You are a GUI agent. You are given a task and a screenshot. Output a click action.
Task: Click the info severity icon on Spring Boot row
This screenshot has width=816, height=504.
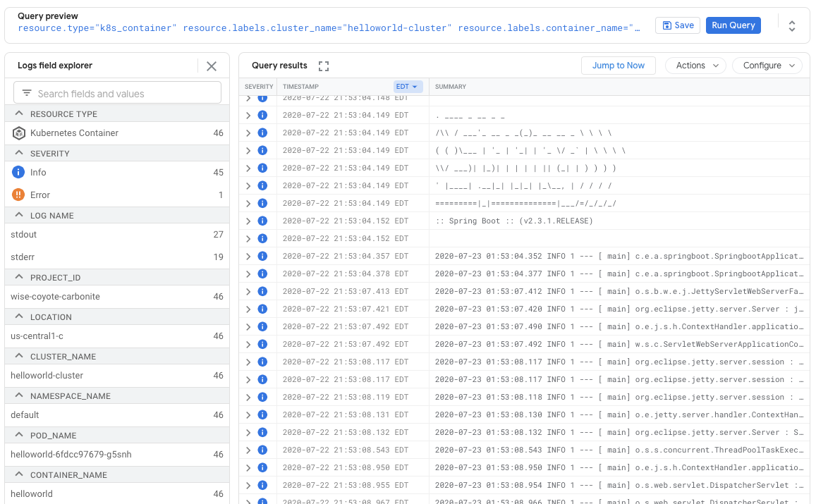pos(262,221)
